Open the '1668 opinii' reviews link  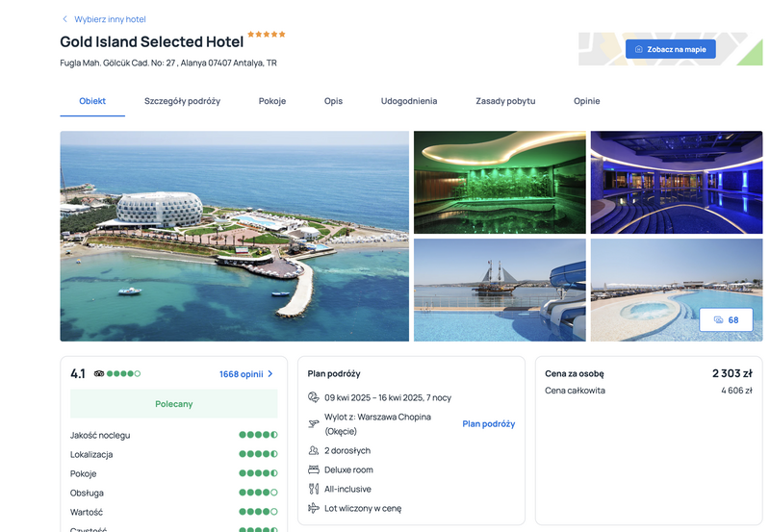click(245, 374)
